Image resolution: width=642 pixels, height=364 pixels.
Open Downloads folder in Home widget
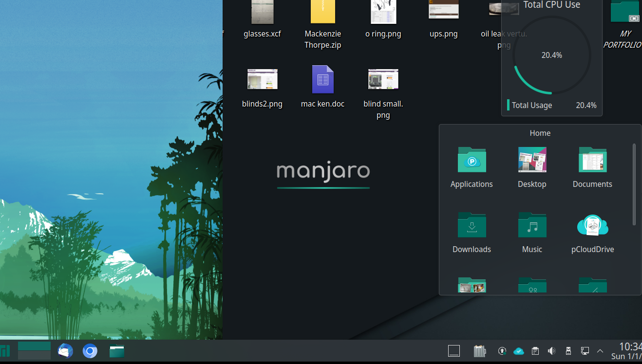point(472,233)
